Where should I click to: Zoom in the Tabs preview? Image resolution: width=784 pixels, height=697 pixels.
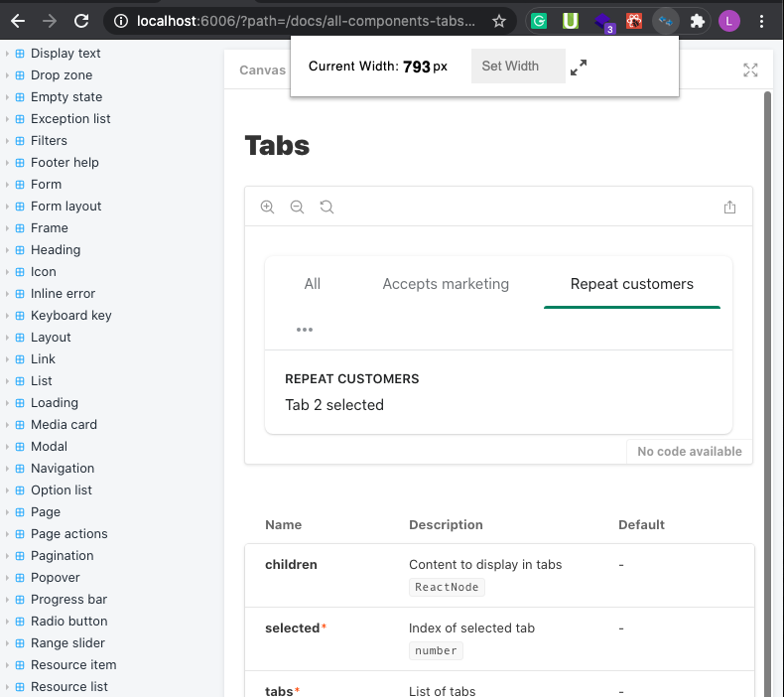[268, 207]
